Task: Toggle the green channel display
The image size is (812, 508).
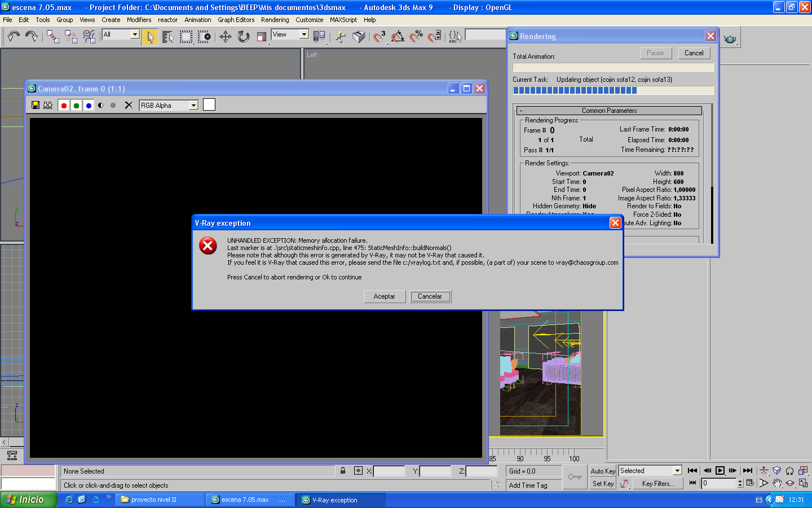Action: (76, 106)
